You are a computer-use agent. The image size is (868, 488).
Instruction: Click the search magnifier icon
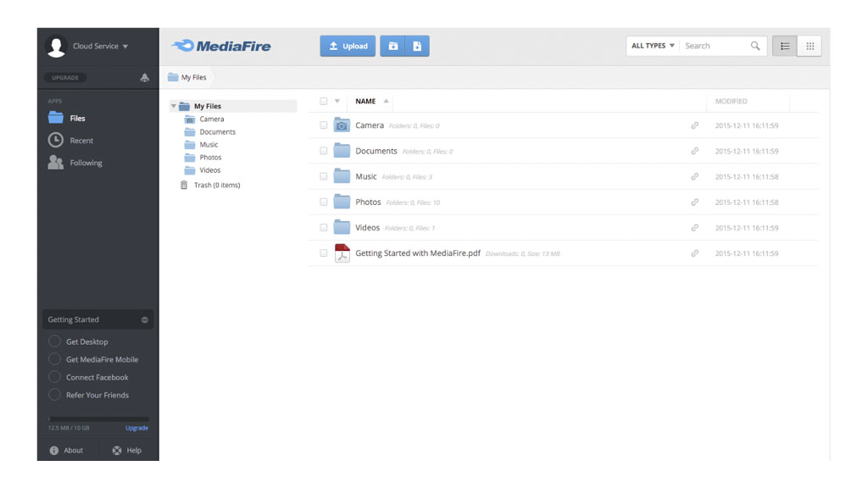[755, 47]
